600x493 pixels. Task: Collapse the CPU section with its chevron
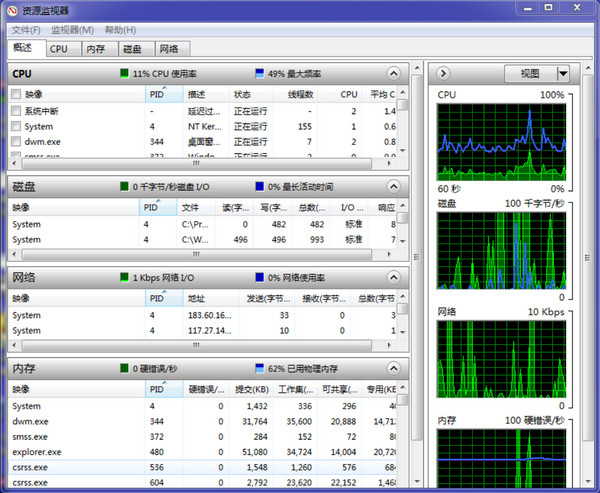pyautogui.click(x=394, y=74)
